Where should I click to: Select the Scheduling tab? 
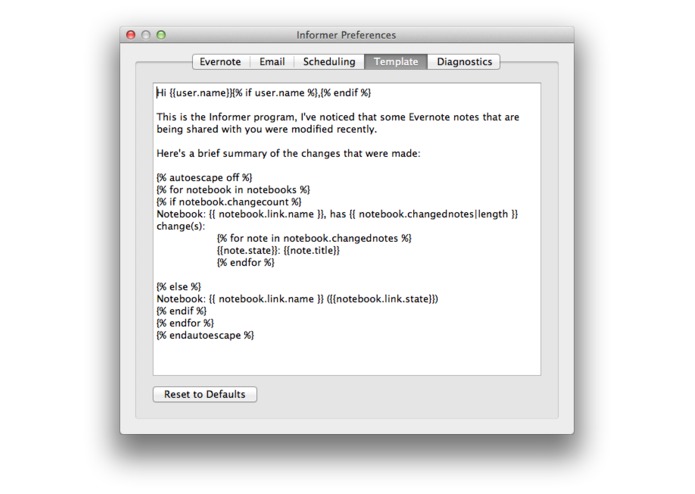(329, 62)
